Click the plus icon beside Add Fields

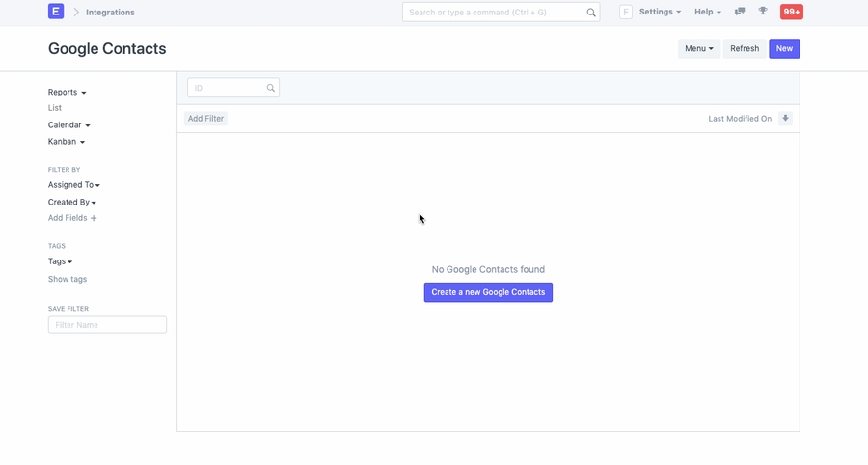pyautogui.click(x=94, y=219)
